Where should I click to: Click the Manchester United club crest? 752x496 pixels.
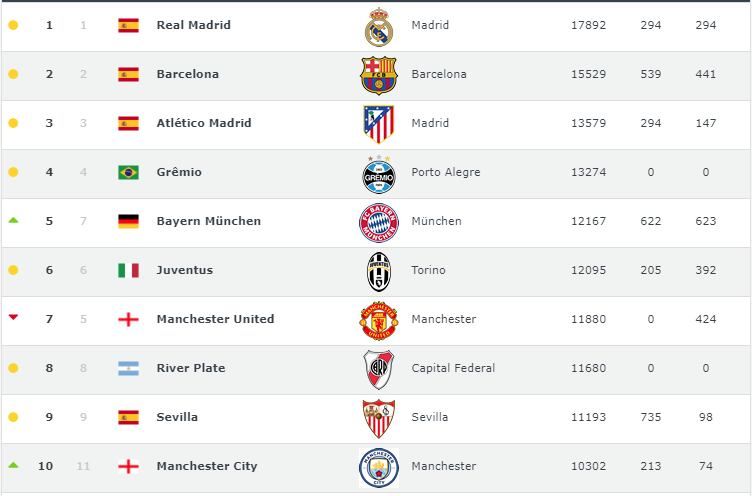point(379,320)
